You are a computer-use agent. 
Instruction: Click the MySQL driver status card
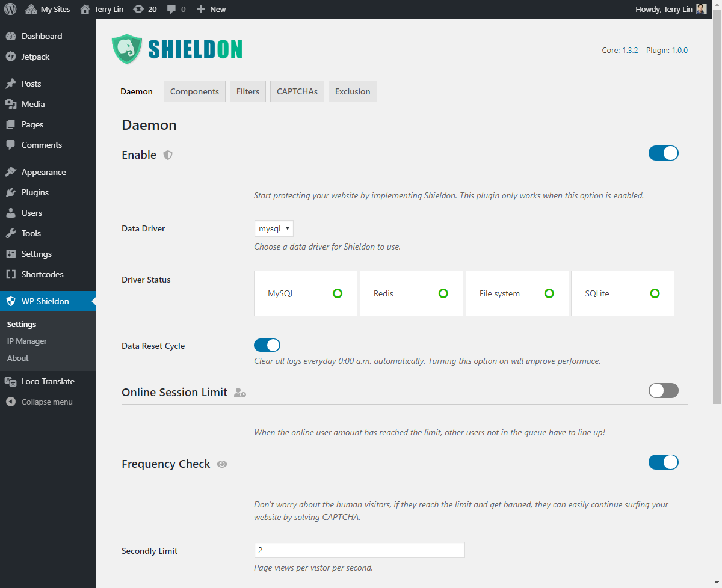306,293
